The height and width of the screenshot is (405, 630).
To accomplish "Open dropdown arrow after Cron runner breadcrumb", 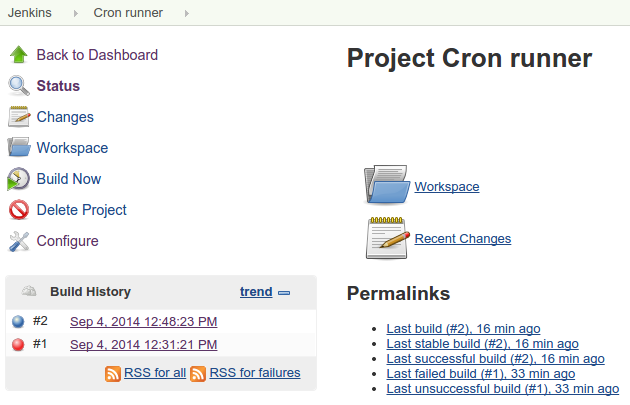I will click(187, 13).
